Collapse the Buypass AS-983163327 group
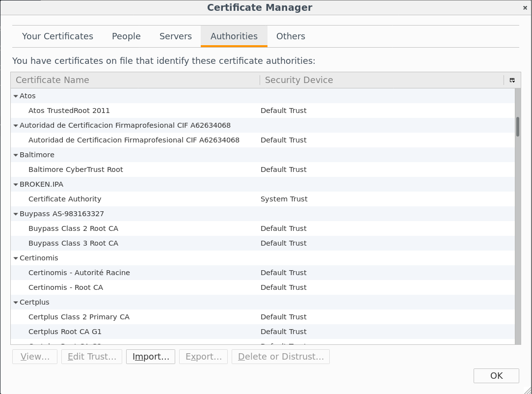This screenshot has height=394, width=532. [x=16, y=214]
